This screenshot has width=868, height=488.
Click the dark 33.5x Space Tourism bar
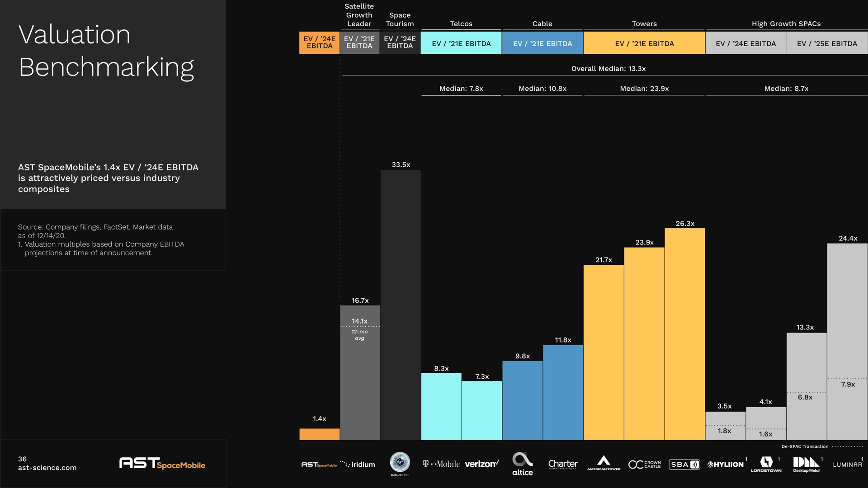coord(401,305)
